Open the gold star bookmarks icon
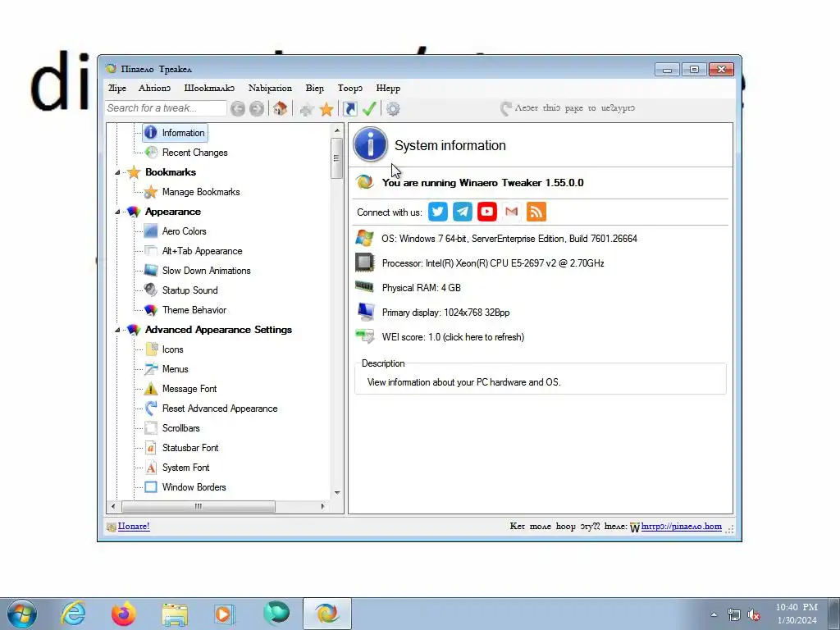This screenshot has height=630, width=840. pos(326,109)
